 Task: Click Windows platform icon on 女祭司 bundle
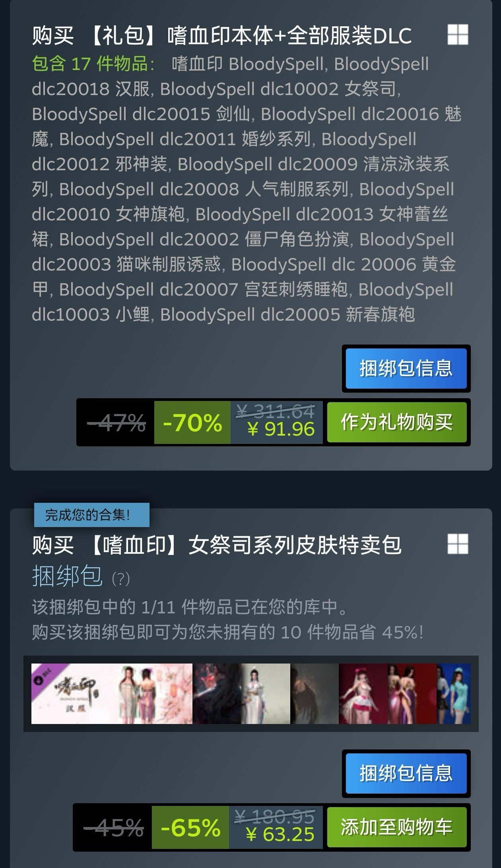(458, 544)
